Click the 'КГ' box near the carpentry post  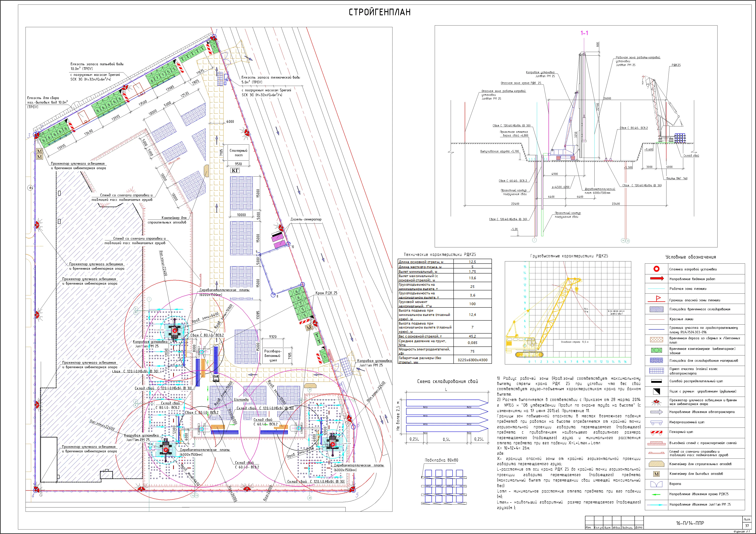pyautogui.click(x=235, y=170)
